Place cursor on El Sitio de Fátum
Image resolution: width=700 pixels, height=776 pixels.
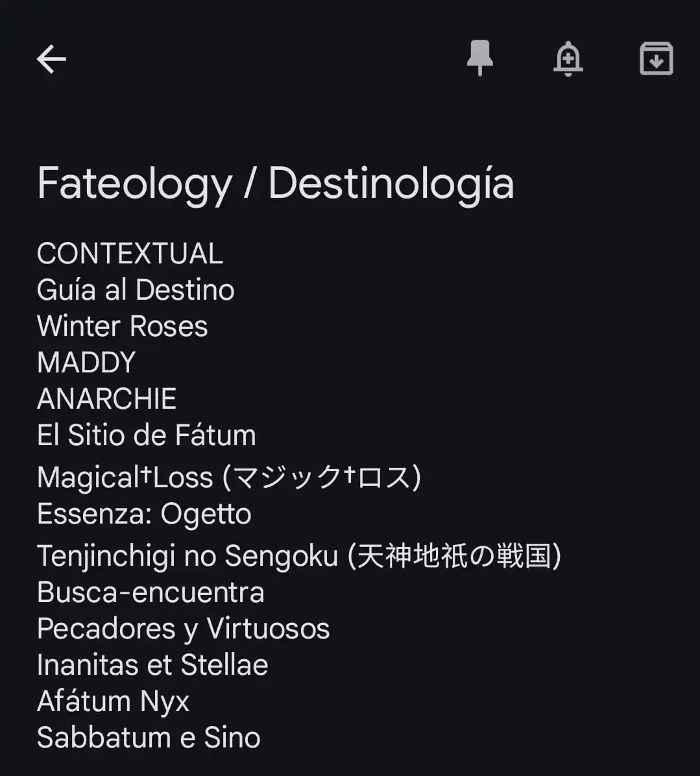(x=147, y=435)
